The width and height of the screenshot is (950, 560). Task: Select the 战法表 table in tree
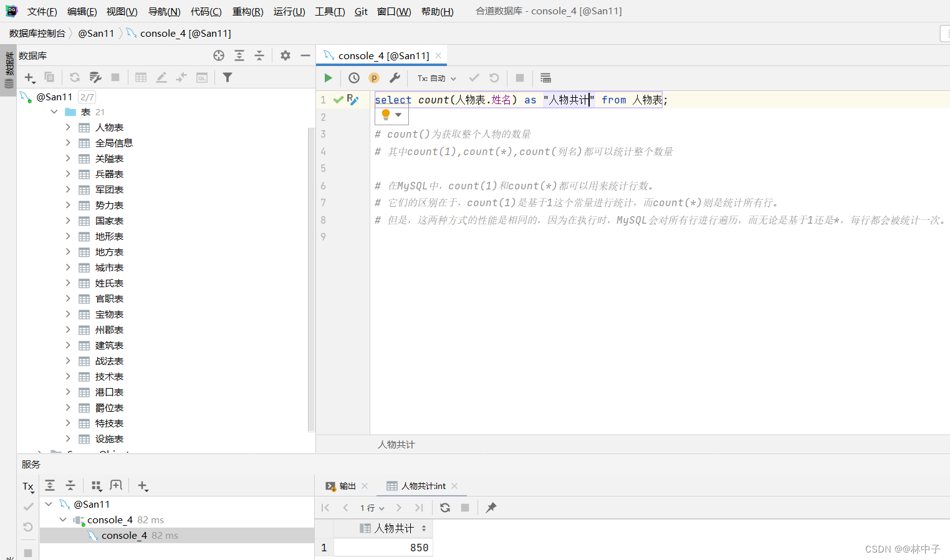pos(109,361)
